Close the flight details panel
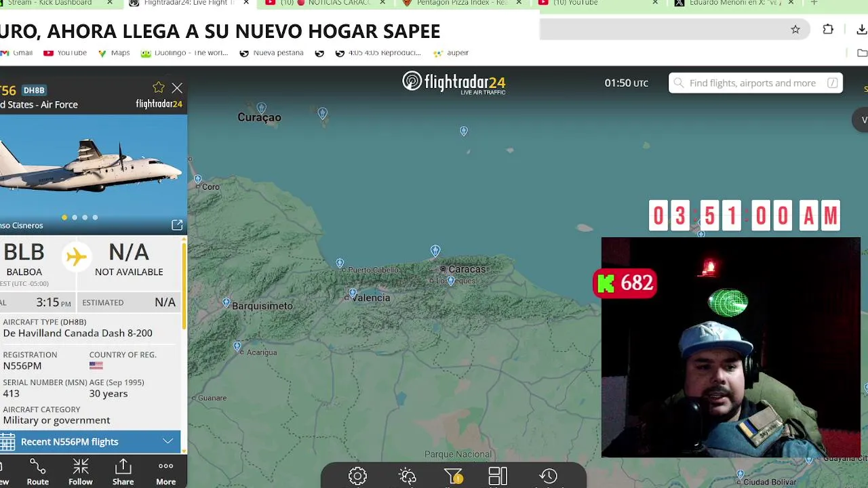868x488 pixels. pos(177,88)
